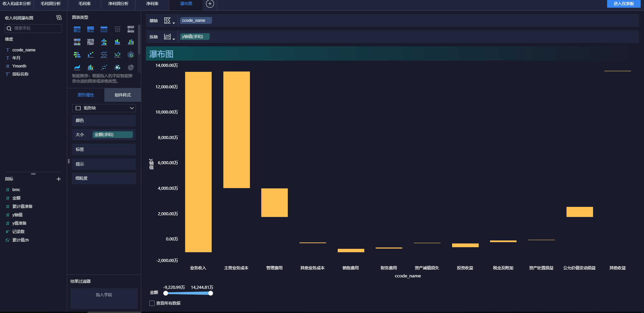Viewport: 644px width, 313px height.
Task: Click the 管理费用 bar in chart
Action: (x=274, y=203)
